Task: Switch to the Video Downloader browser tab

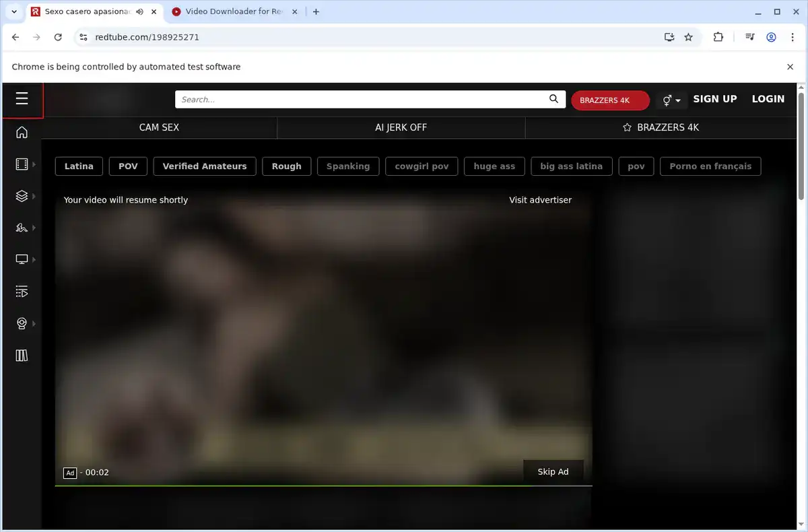Action: click(232, 11)
